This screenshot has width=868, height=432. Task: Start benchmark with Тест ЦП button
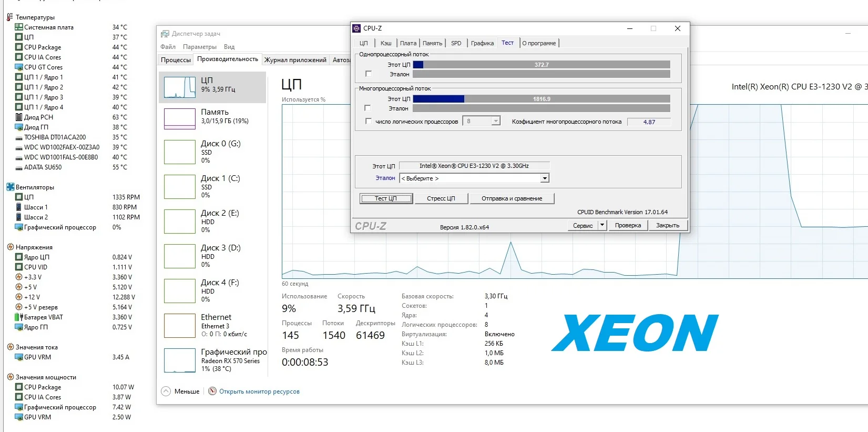pyautogui.click(x=386, y=198)
